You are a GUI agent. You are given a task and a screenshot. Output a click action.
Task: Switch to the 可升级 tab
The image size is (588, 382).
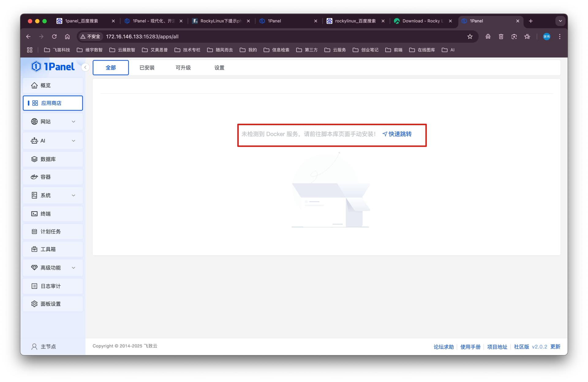tap(183, 68)
